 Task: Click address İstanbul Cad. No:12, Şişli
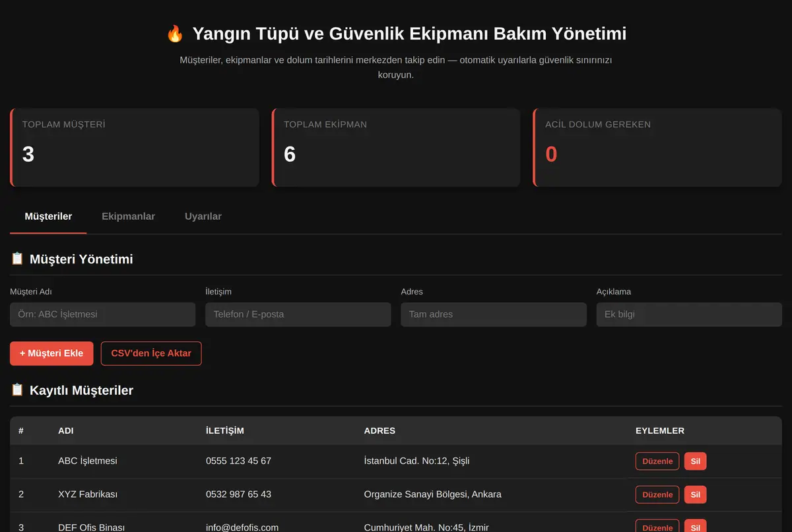tap(416, 461)
